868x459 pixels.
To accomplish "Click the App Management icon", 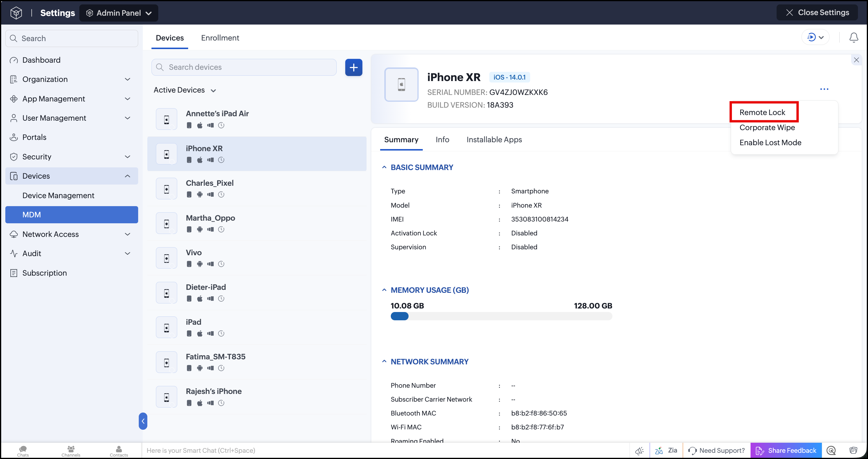I will click(x=14, y=99).
